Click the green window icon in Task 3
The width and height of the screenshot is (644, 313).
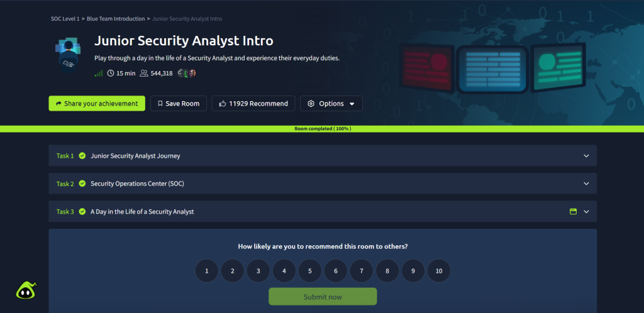click(573, 212)
